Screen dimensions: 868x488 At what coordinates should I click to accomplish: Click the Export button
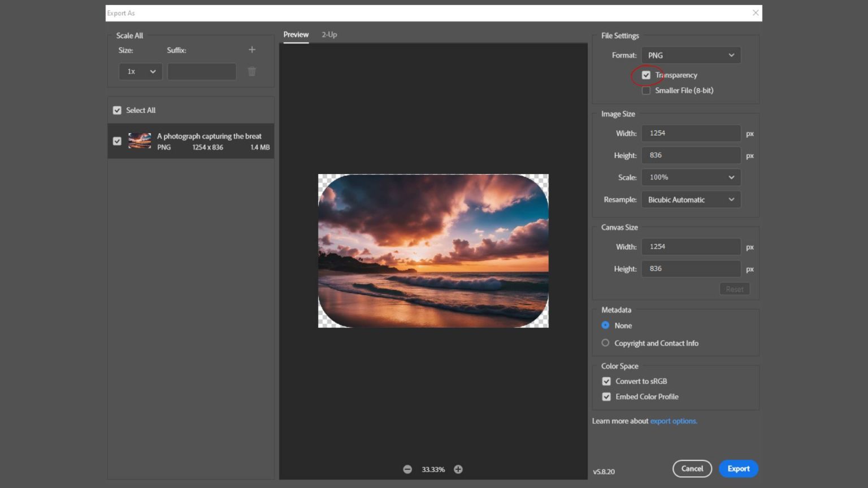(738, 468)
